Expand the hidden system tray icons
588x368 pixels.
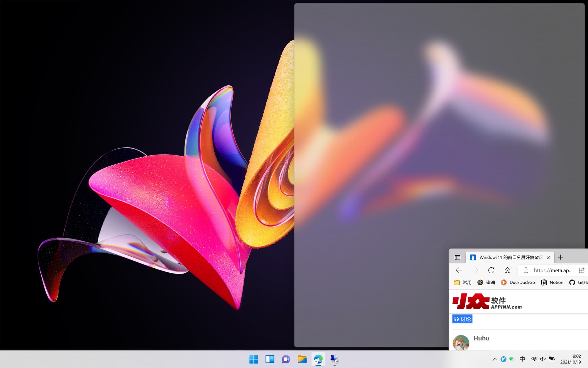[494, 359]
